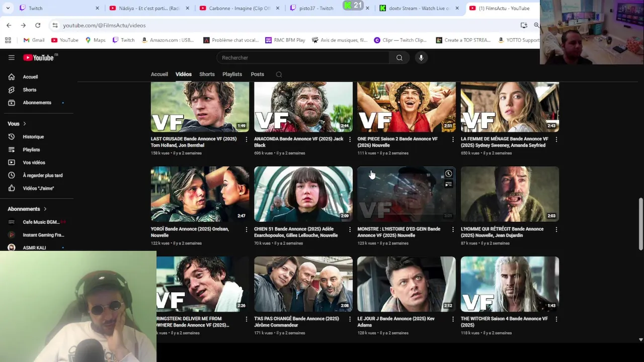This screenshot has width=644, height=362.
Task: Go forward in browser history
Action: pos(23,25)
